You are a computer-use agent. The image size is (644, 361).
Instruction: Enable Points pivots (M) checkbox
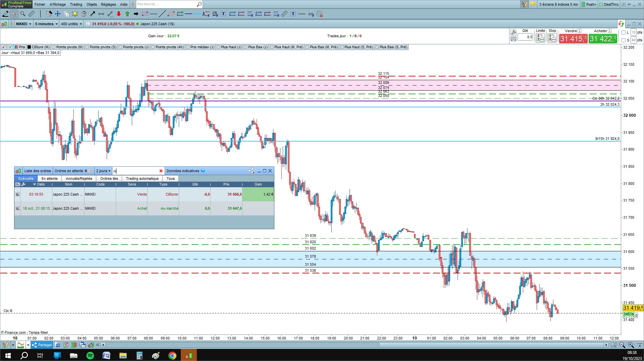[x=54, y=47]
